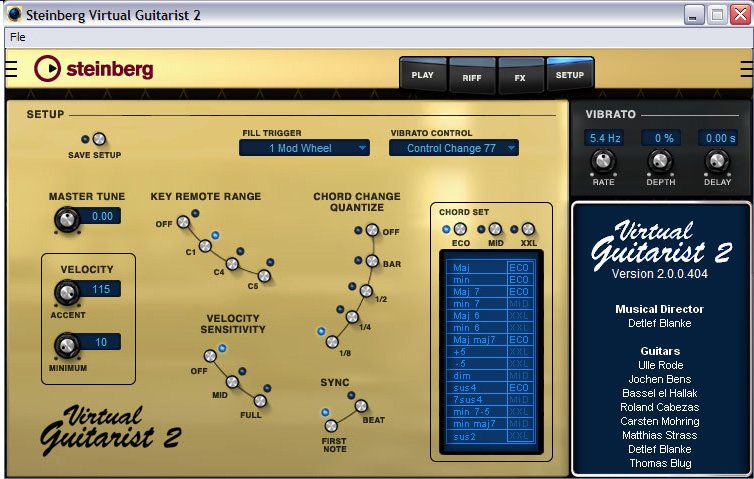
Task: Select the min 7 chord row
Action: click(490, 303)
